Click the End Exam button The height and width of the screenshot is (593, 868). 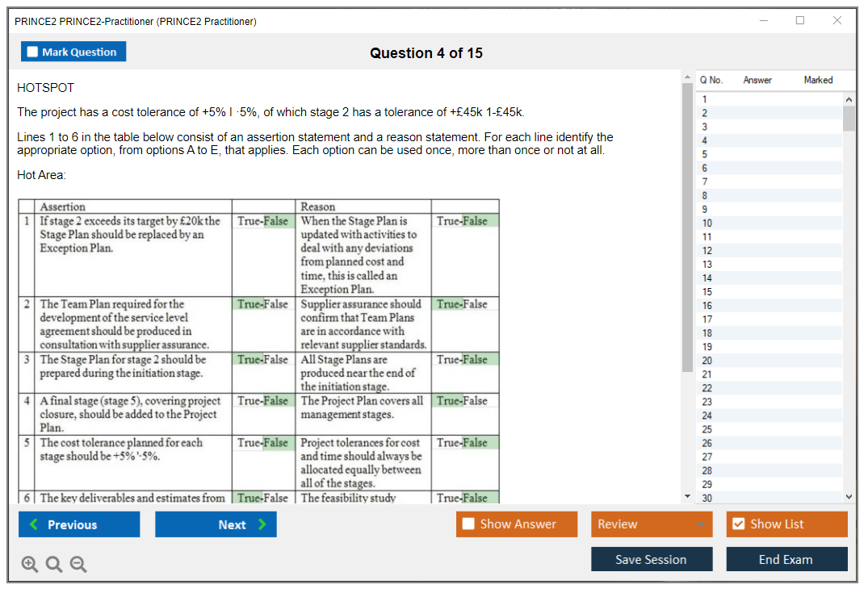[x=786, y=559]
